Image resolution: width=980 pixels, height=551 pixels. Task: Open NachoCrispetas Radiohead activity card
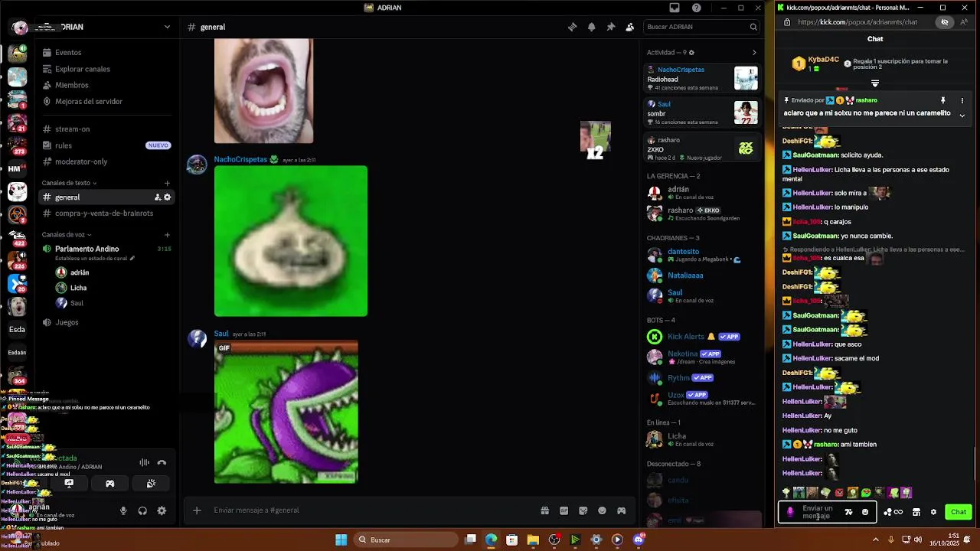[x=703, y=78]
